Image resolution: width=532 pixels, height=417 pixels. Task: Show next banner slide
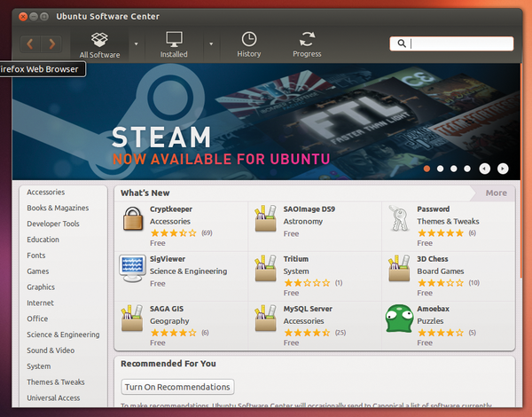coord(503,169)
